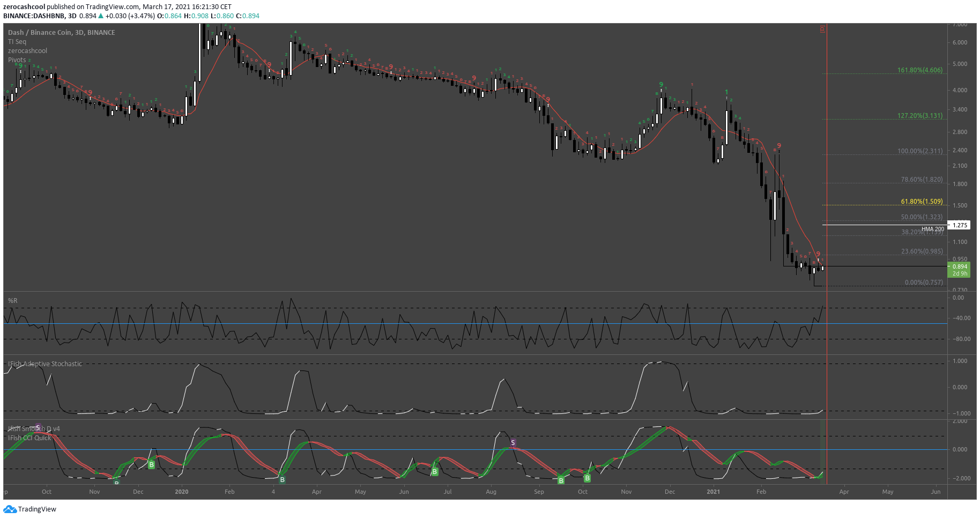The image size is (980, 519).
Task: Click the 'Sep' label on the time axis
Action: click(x=539, y=492)
